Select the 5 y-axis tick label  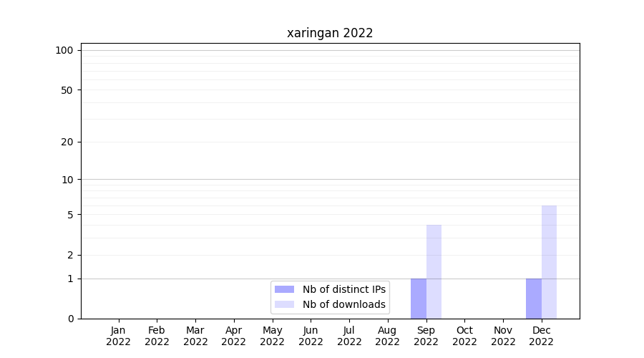70,215
